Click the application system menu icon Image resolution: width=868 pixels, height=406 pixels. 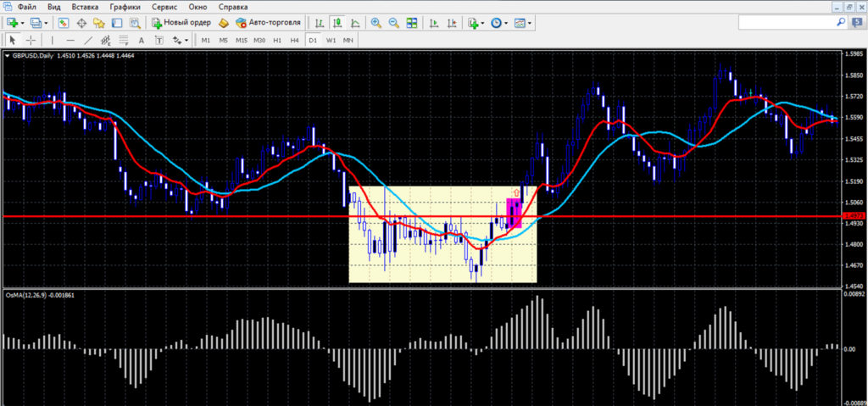(x=6, y=7)
